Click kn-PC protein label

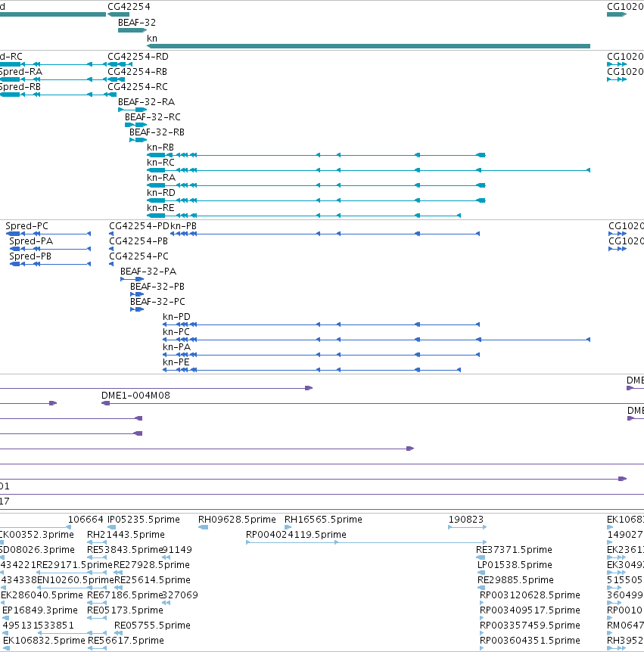click(x=176, y=332)
